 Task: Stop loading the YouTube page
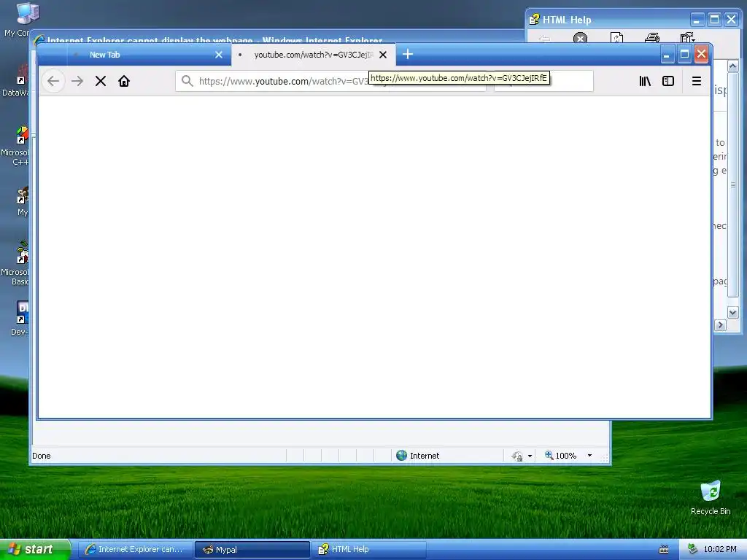click(101, 81)
